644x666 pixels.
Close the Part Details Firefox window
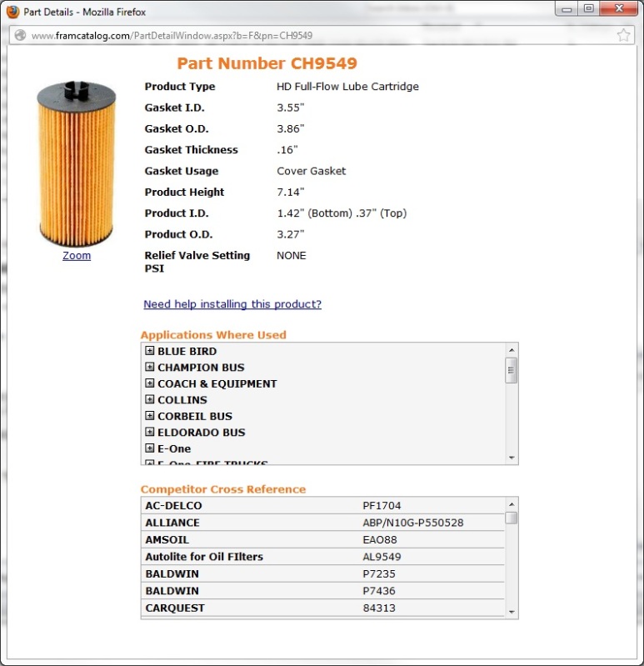[x=619, y=8]
